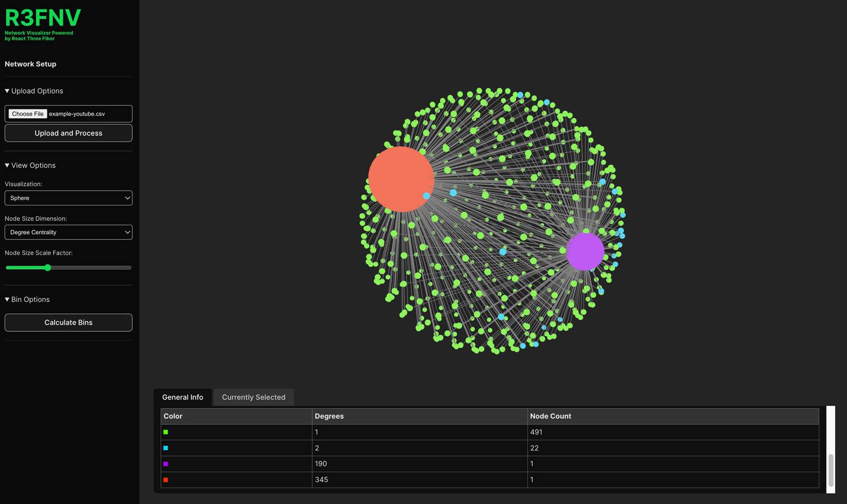Click the large orange hub node
This screenshot has width=847, height=504.
point(400,179)
